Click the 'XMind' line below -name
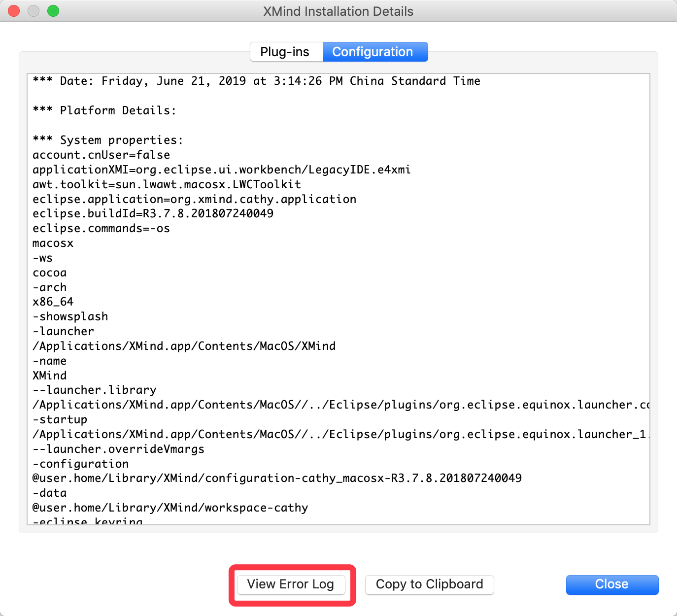Image resolution: width=677 pixels, height=616 pixels. click(50, 376)
